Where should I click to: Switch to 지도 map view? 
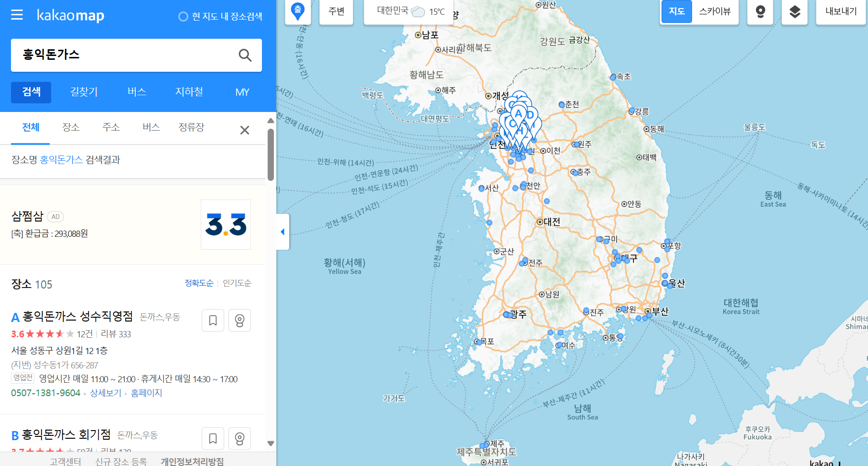(677, 11)
